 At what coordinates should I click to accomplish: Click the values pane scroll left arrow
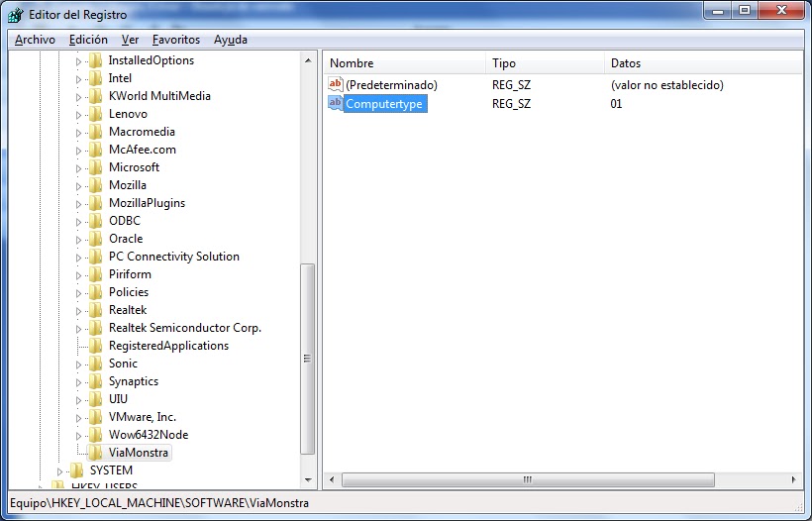pyautogui.click(x=332, y=480)
